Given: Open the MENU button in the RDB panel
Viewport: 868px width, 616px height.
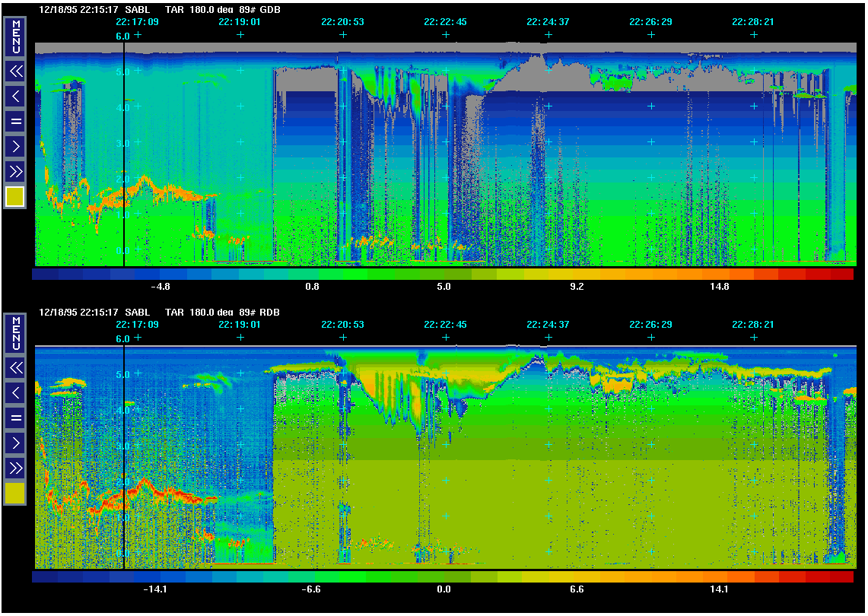Looking at the screenshot, I should click(x=15, y=332).
